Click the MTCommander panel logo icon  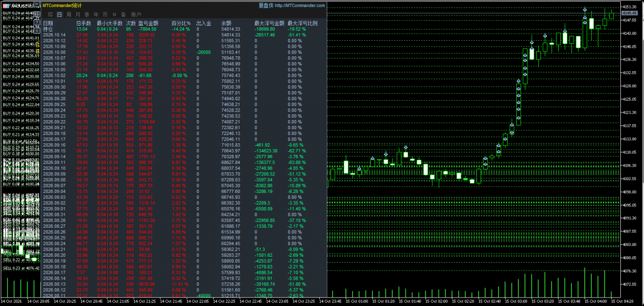(6, 5)
